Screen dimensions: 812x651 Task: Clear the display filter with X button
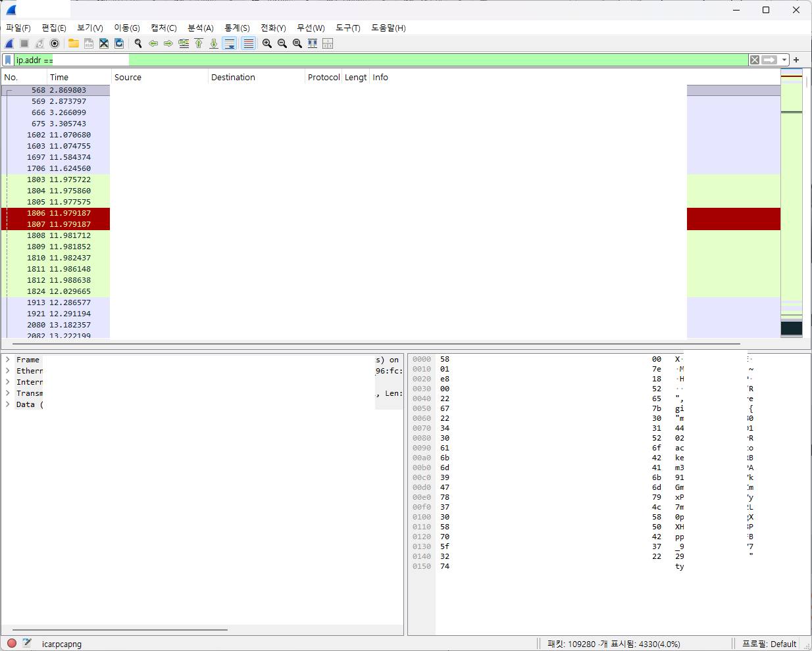755,60
